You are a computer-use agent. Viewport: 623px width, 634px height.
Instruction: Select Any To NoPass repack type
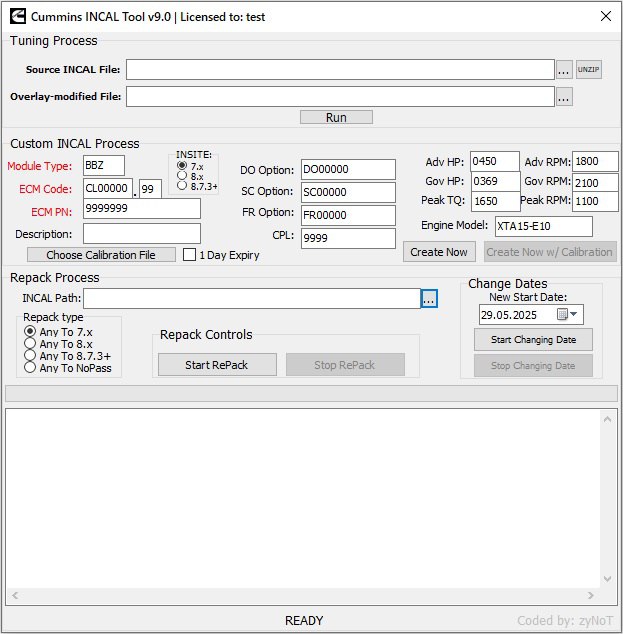pyautogui.click(x=30, y=367)
